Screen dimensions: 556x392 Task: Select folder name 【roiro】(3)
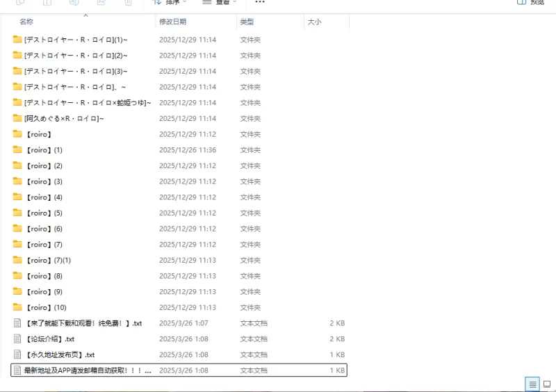tap(44, 181)
